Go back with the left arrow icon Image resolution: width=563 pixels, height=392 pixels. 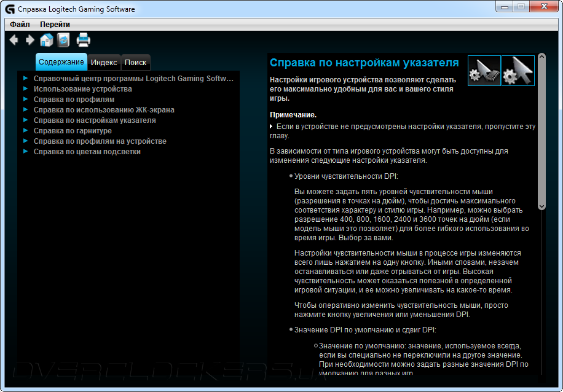click(x=14, y=40)
